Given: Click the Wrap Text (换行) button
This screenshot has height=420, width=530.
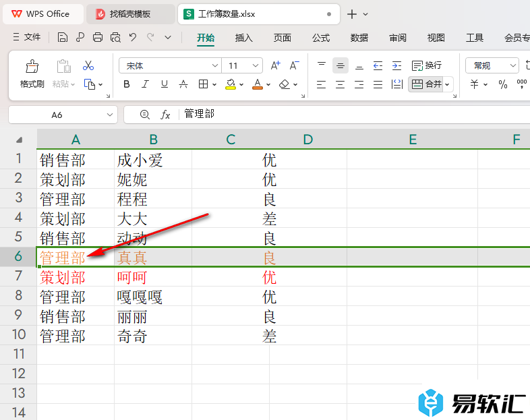Looking at the screenshot, I should point(427,65).
